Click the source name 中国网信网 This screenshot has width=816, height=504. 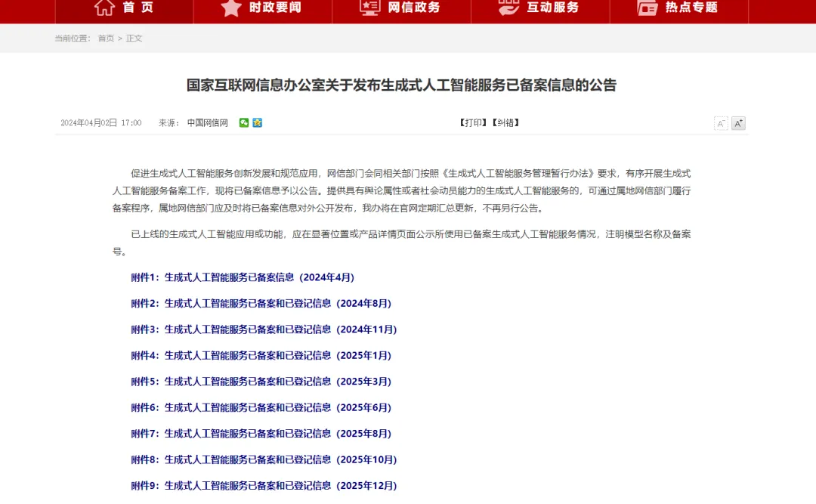pos(208,123)
